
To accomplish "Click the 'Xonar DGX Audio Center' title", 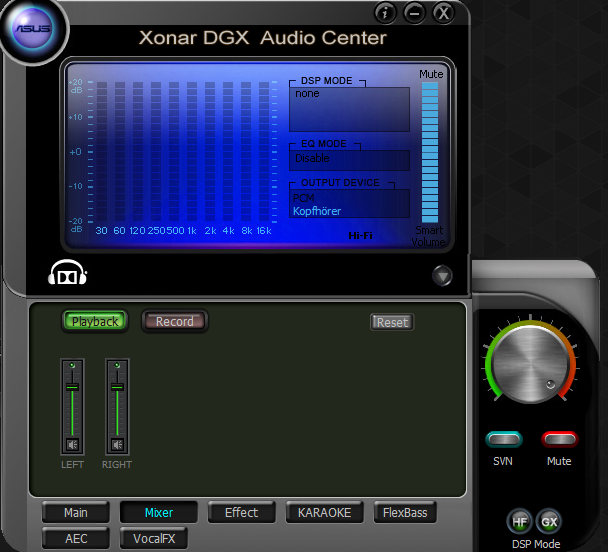I will coord(263,38).
